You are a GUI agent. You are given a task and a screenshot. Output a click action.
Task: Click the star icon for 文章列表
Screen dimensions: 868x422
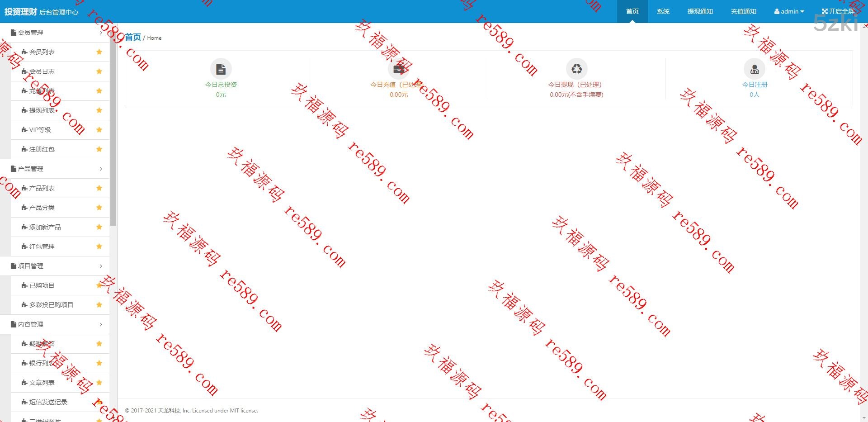coord(99,383)
